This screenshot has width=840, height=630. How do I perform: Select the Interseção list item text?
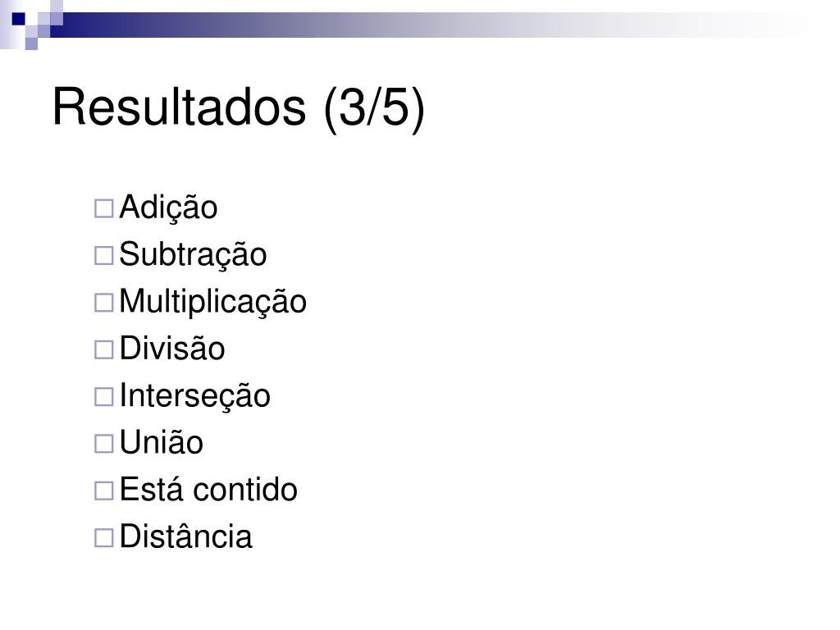click(x=194, y=396)
